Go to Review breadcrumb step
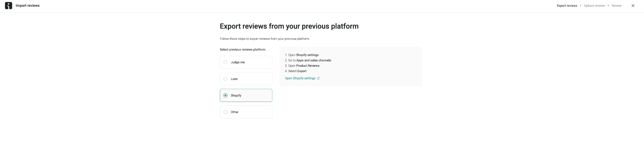The image size is (644, 164). pos(616,6)
